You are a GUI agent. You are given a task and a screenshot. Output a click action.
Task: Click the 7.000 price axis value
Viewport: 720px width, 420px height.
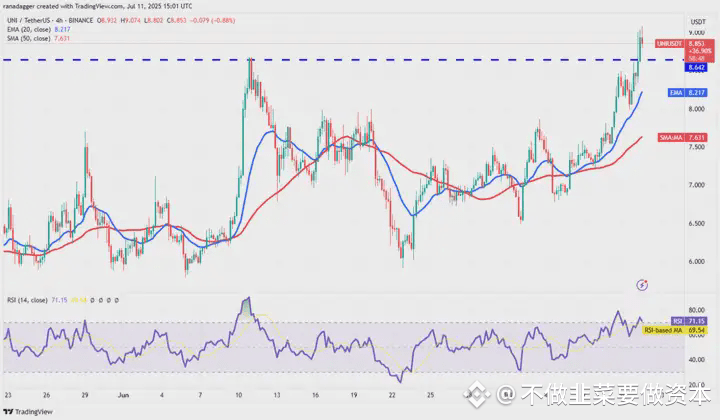point(696,185)
